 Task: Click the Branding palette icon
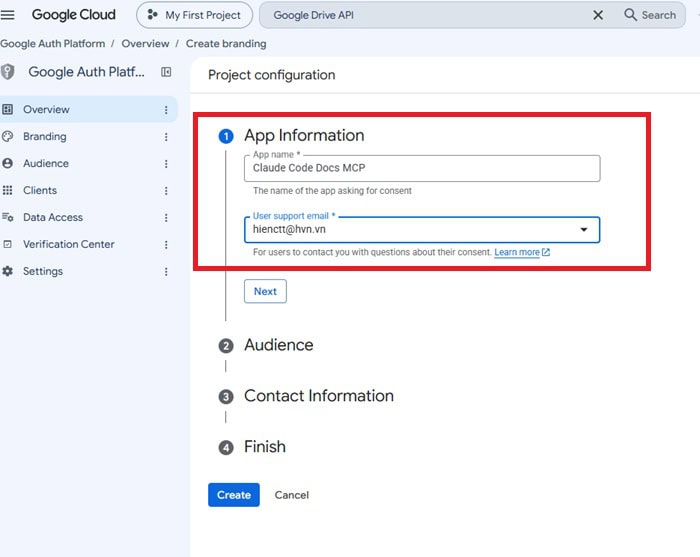pyautogui.click(x=8, y=137)
